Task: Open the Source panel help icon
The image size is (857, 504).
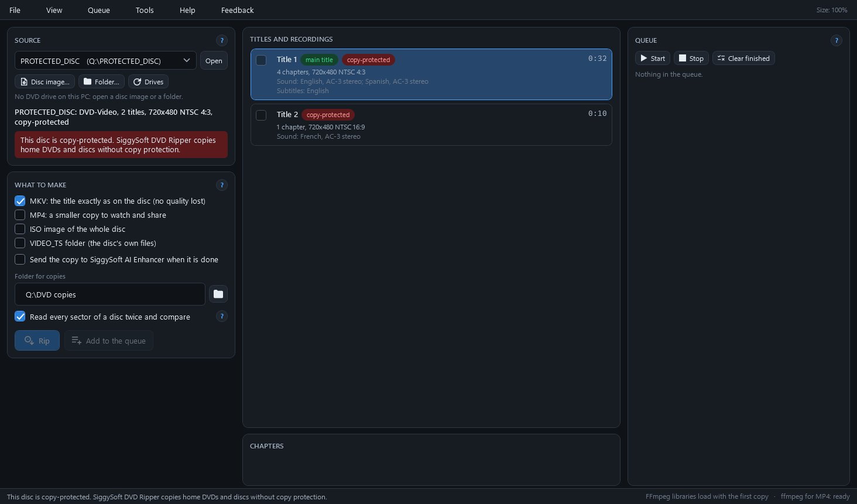Action: click(x=222, y=40)
